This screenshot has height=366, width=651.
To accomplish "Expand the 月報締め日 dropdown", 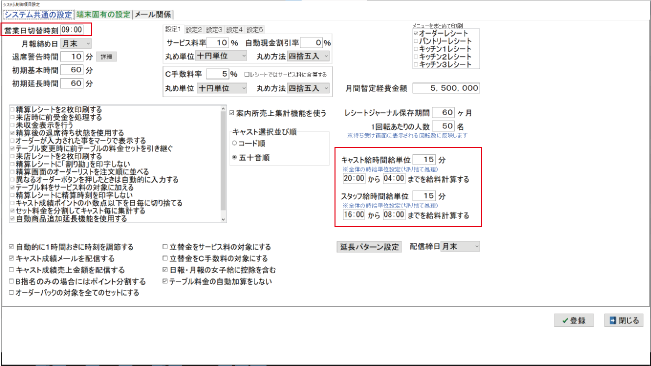I will coord(76,44).
